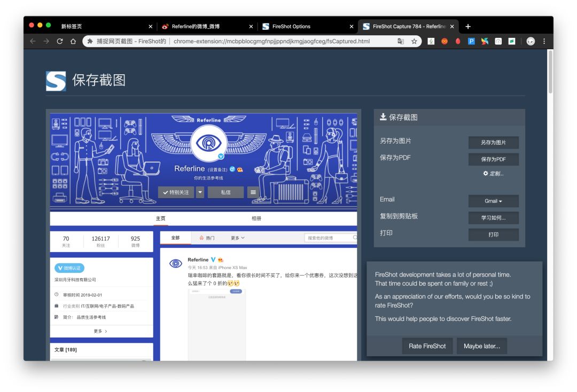Click the orange mask extension icon
This screenshot has height=392, width=577.
445,41
